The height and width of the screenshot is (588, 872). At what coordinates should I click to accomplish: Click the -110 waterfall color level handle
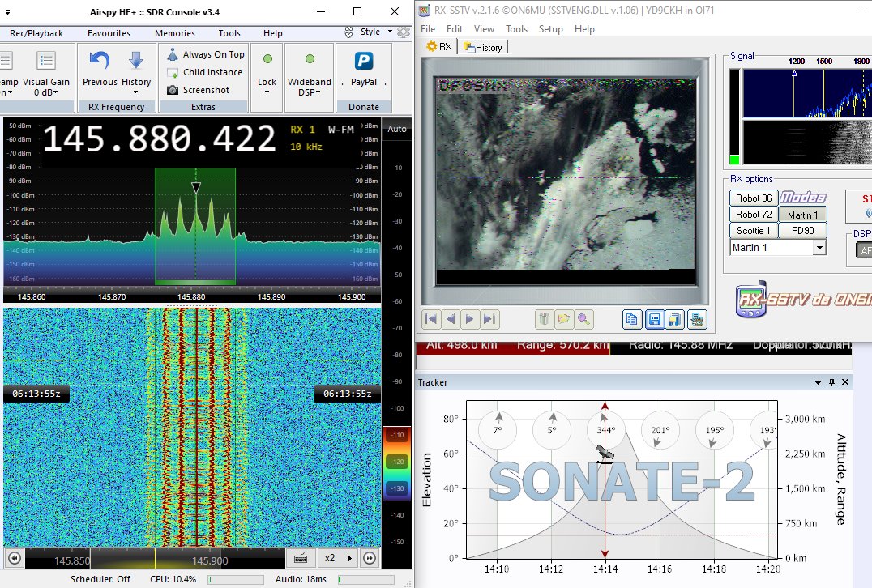[397, 435]
